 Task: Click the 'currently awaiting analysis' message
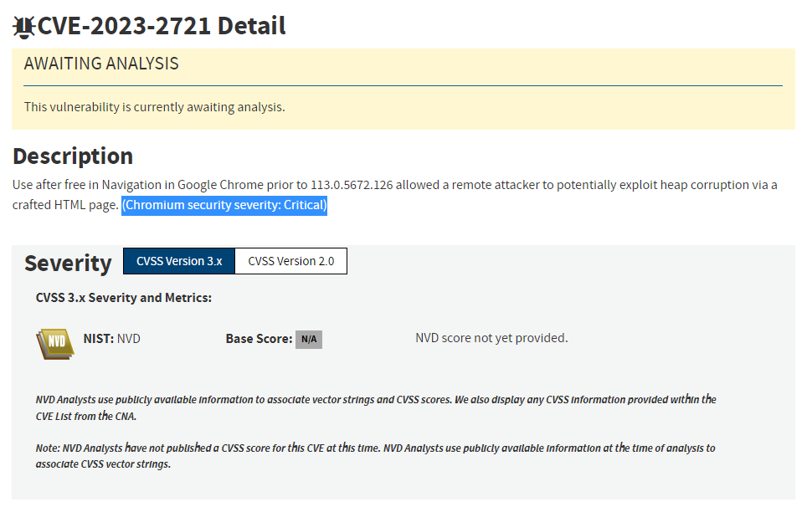pos(154,107)
